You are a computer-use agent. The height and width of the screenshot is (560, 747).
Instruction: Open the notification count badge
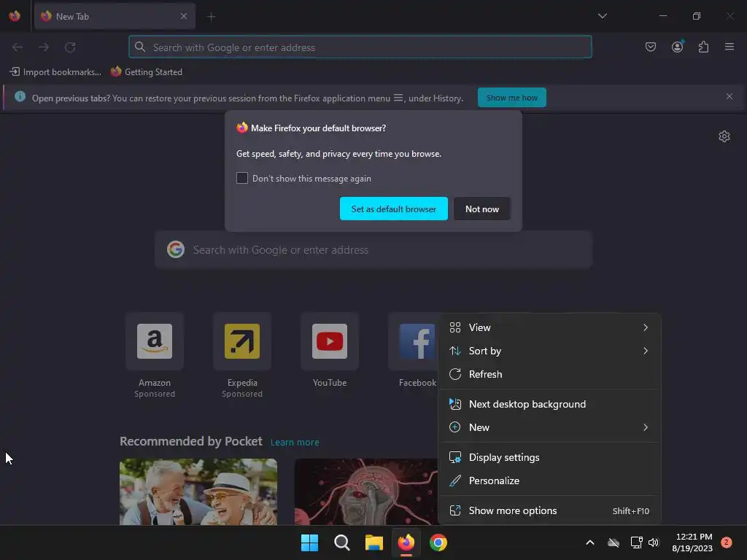click(x=726, y=542)
